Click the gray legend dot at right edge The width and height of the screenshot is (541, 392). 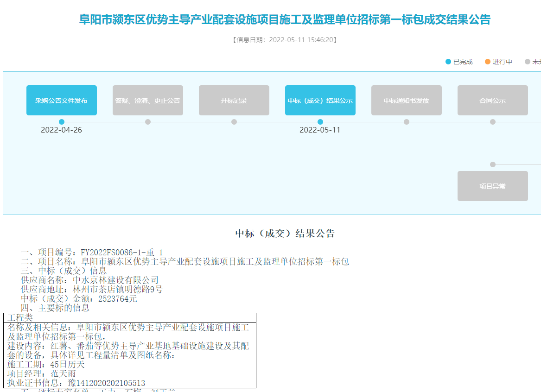coord(527,62)
